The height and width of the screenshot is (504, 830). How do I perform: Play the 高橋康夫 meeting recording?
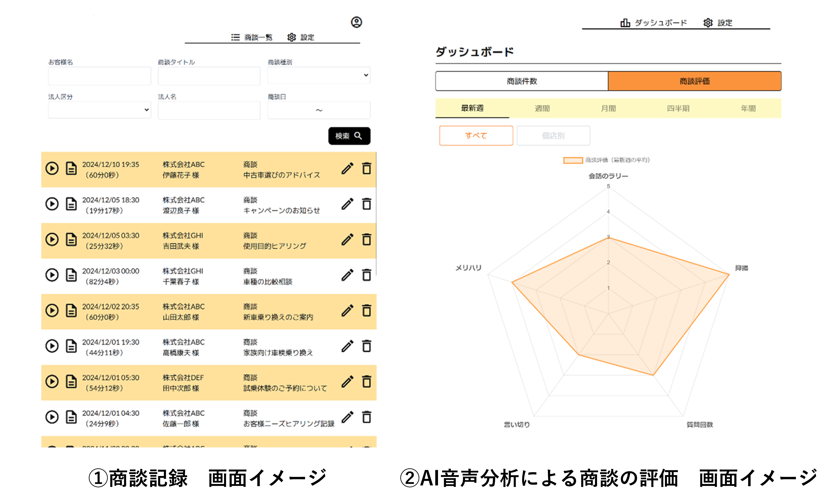coord(52,346)
